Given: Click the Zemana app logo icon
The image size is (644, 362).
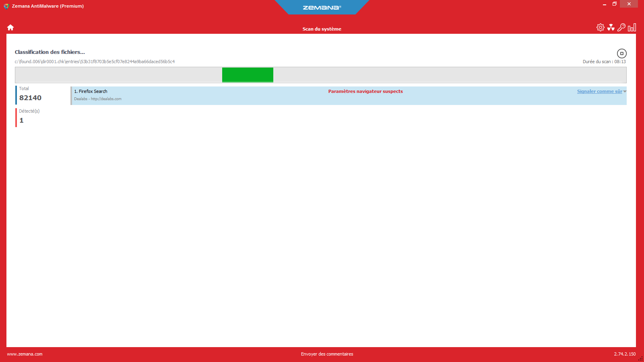Looking at the screenshot, I should 6,6.
